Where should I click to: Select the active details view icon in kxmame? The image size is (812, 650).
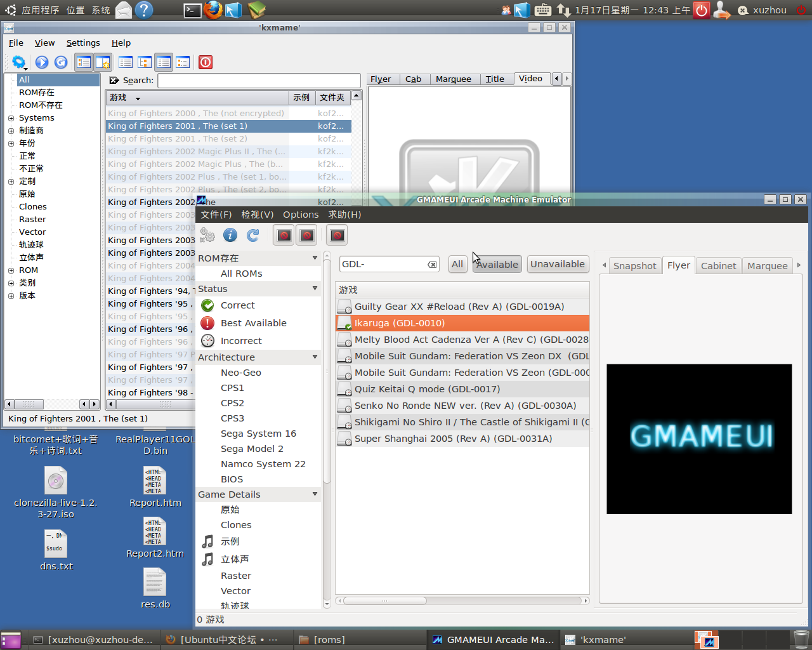pos(164,62)
